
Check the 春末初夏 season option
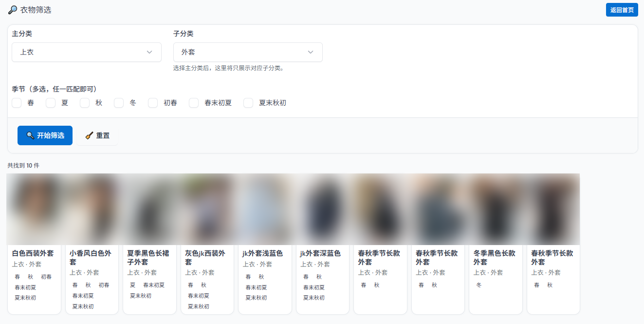[x=193, y=103]
